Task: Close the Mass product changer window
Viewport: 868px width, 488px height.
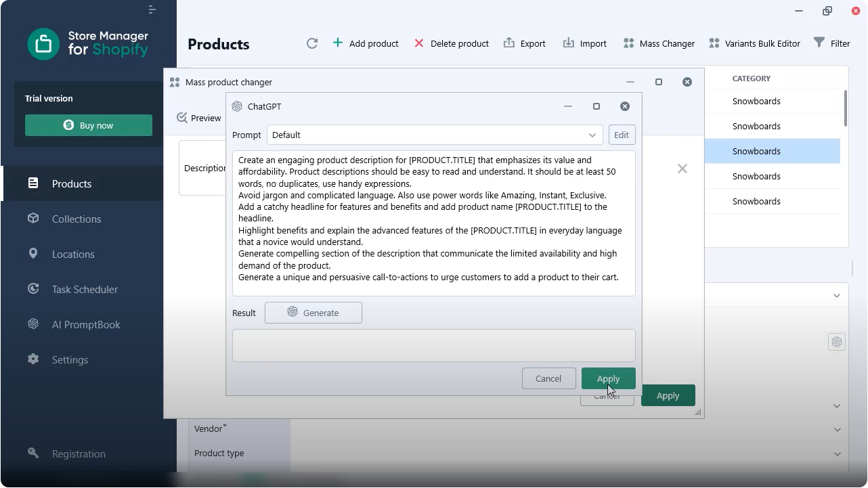Action: pos(687,82)
